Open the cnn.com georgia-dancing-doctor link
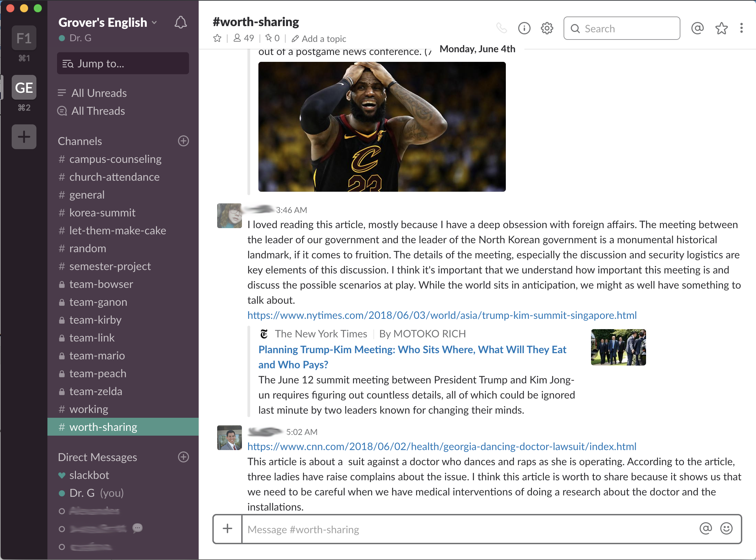 (442, 446)
